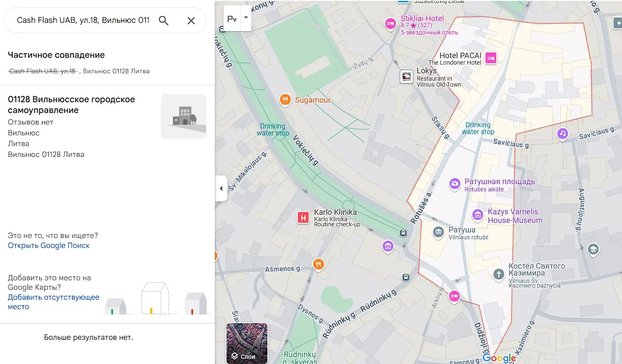Select the Karlo Klinika hospital icon

pos(303,218)
